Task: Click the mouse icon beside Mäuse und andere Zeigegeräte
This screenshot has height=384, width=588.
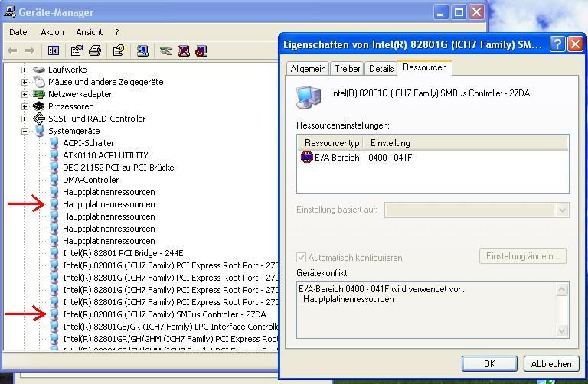Action: [39, 82]
